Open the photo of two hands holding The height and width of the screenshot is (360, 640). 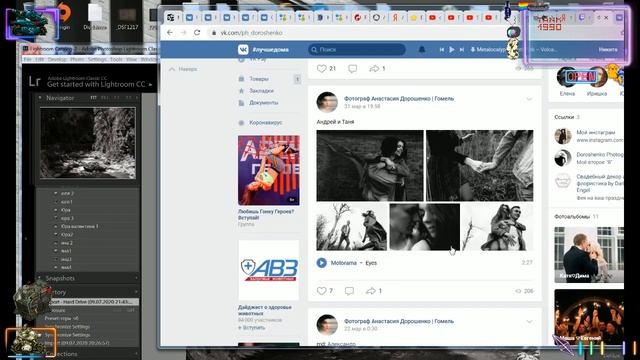pos(480,165)
